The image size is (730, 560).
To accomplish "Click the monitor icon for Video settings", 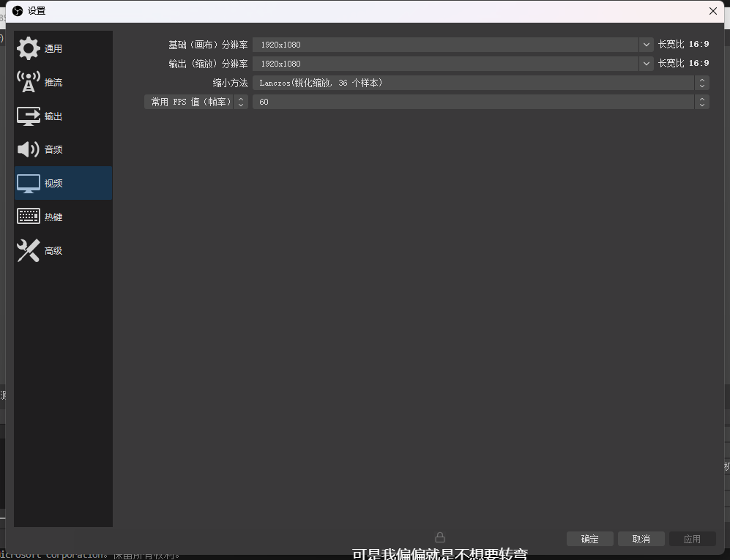I will click(x=29, y=183).
